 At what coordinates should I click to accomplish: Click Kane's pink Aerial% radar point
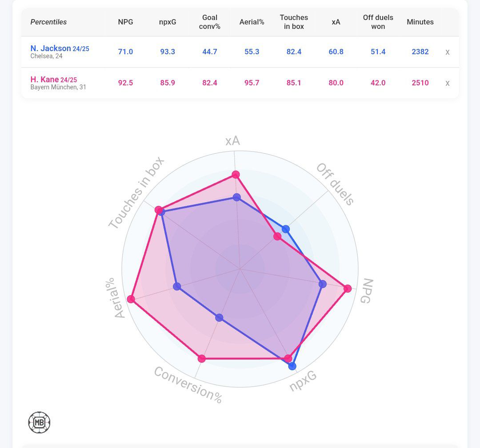click(131, 299)
